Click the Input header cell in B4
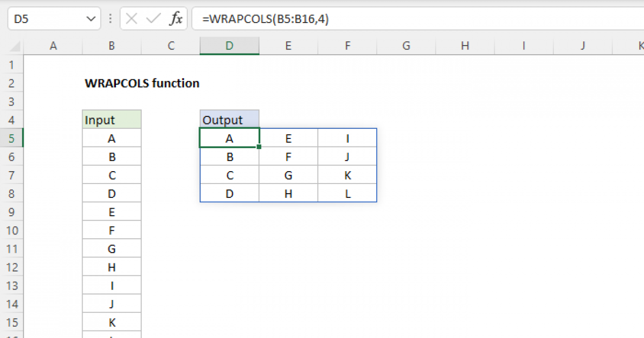This screenshot has width=644, height=338. tap(111, 120)
